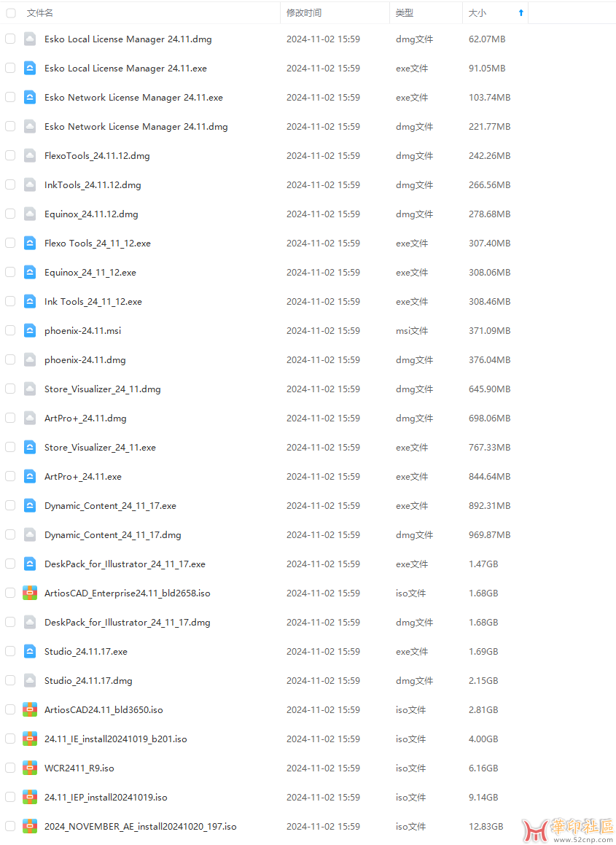Check the box for Esko Local License Manager 24.11.dmg
Screen dimensions: 616x845
pyautogui.click(x=10, y=39)
